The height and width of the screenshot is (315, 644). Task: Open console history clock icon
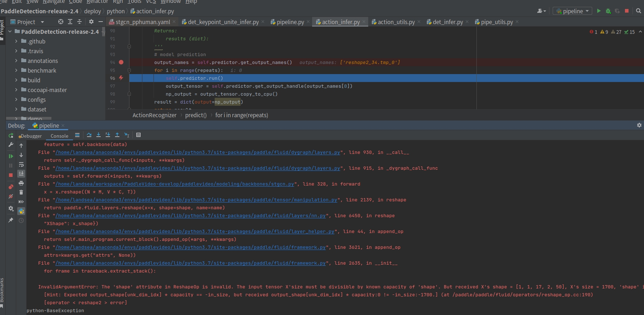coord(21,220)
